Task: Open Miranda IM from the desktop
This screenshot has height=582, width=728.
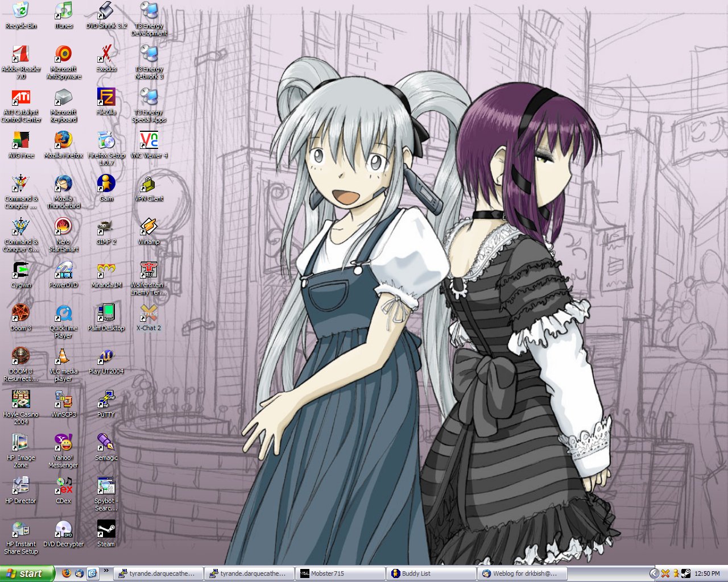Action: tap(106, 275)
